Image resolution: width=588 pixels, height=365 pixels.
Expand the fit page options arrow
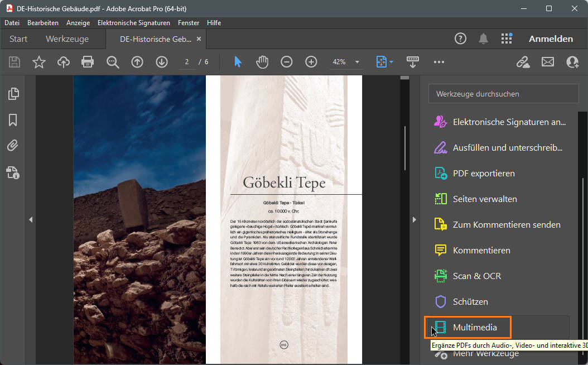391,62
